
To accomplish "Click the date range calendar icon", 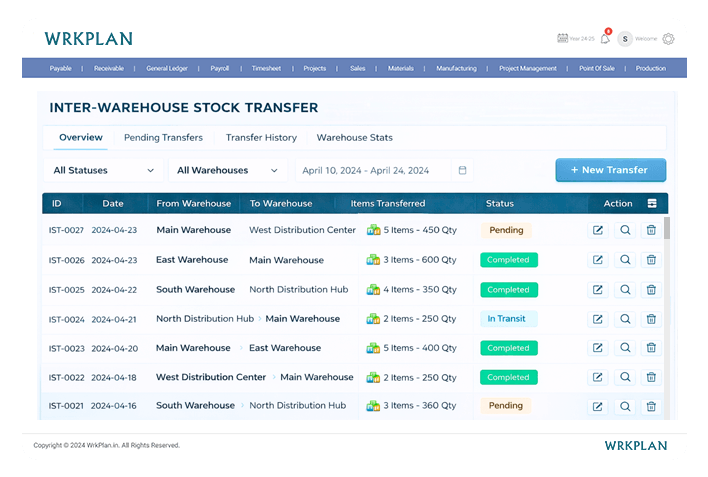I will pos(462,170).
